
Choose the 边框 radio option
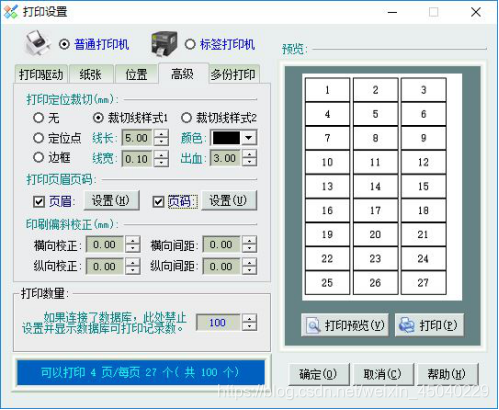(x=38, y=157)
